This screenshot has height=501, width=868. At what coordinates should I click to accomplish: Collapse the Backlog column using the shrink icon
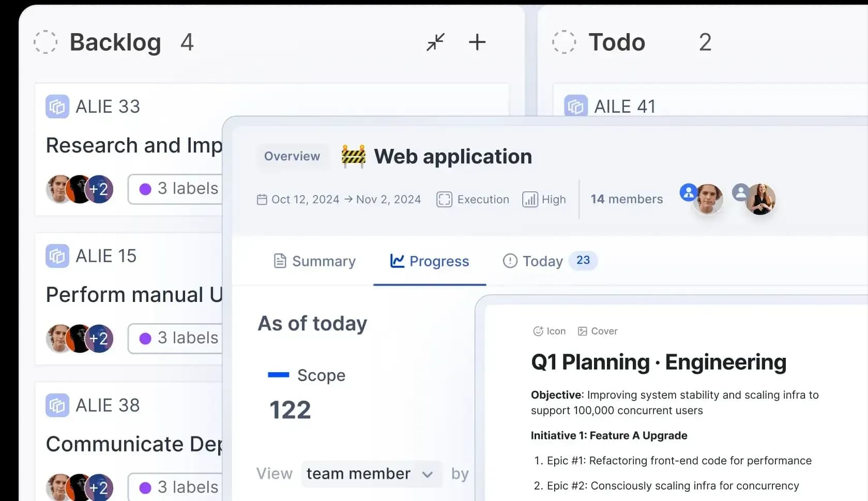point(435,42)
